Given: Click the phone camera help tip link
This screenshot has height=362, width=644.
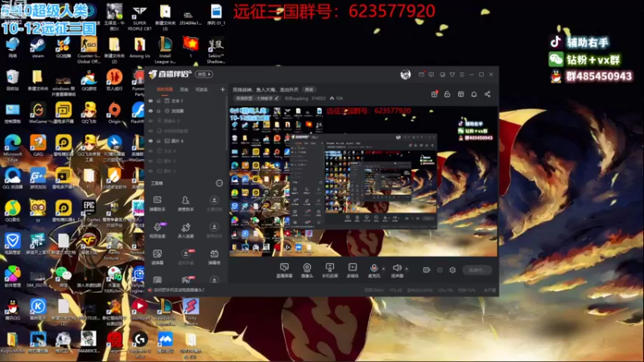Looking at the screenshot, I should (179, 290).
